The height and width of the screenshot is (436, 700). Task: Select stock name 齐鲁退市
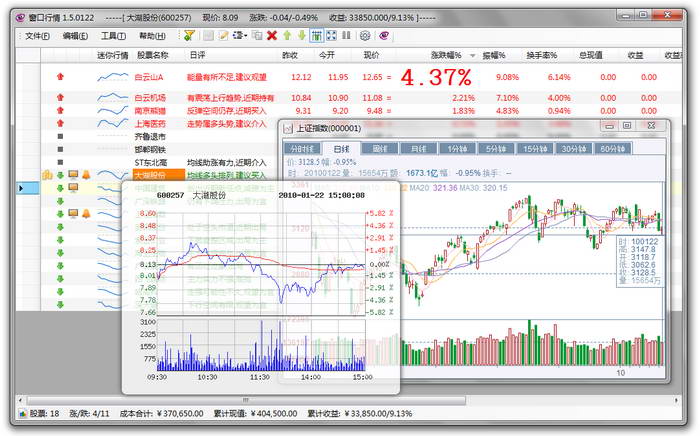150,137
